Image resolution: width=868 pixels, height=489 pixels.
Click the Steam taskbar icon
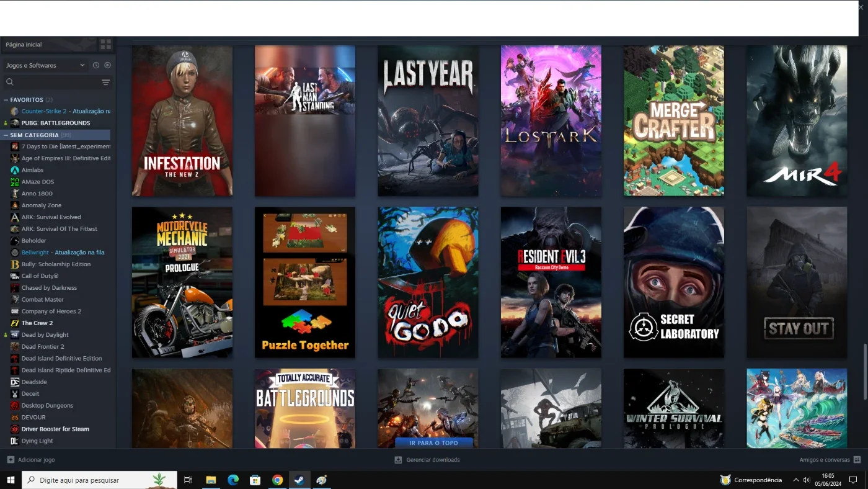(299, 480)
